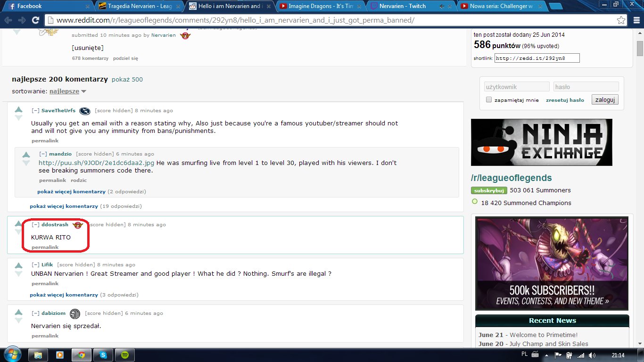Upvote dabiziom's comment
Image resolution: width=644 pixels, height=362 pixels.
point(18,312)
